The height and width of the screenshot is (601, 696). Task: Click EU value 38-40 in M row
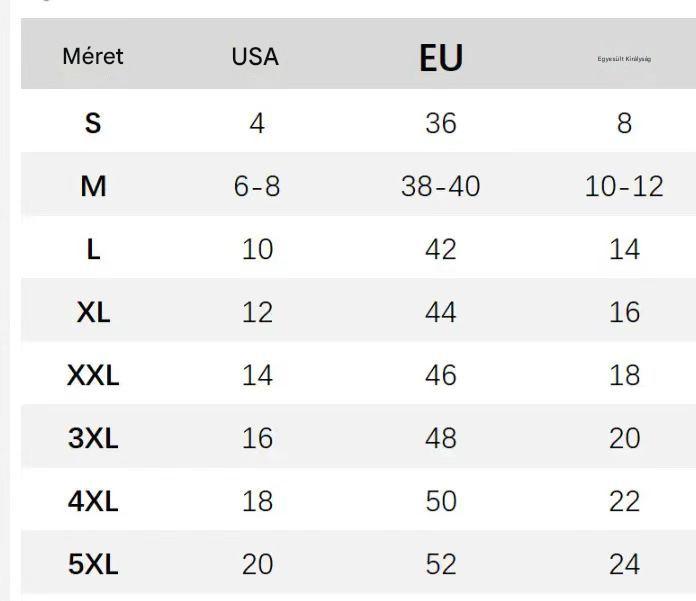pos(440,186)
